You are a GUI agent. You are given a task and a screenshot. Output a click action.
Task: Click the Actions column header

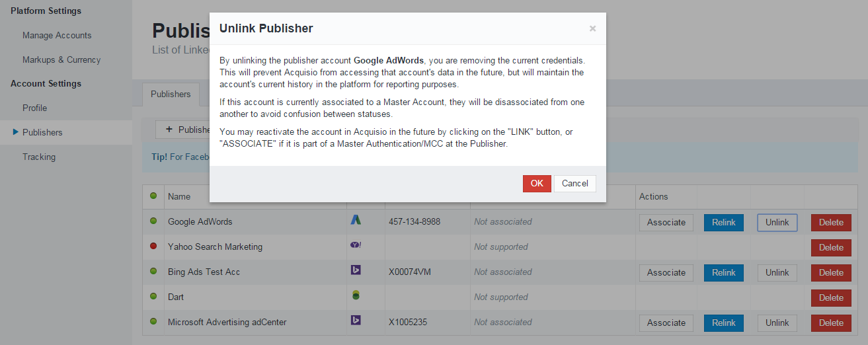(654, 196)
